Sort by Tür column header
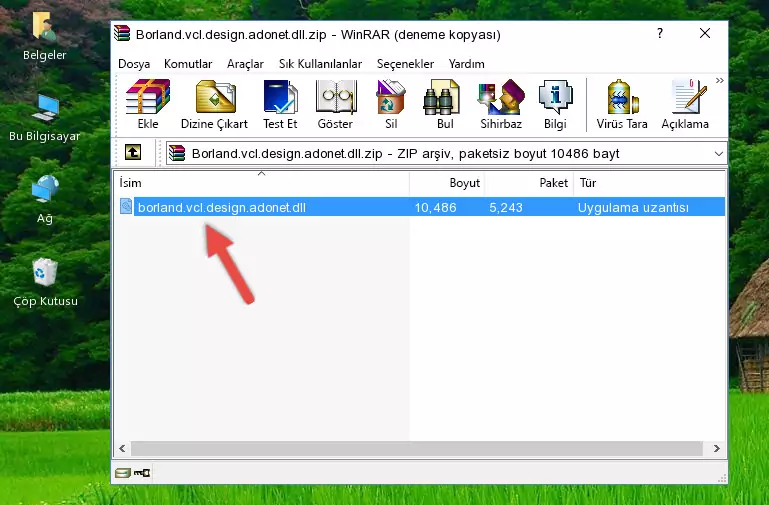 649,183
